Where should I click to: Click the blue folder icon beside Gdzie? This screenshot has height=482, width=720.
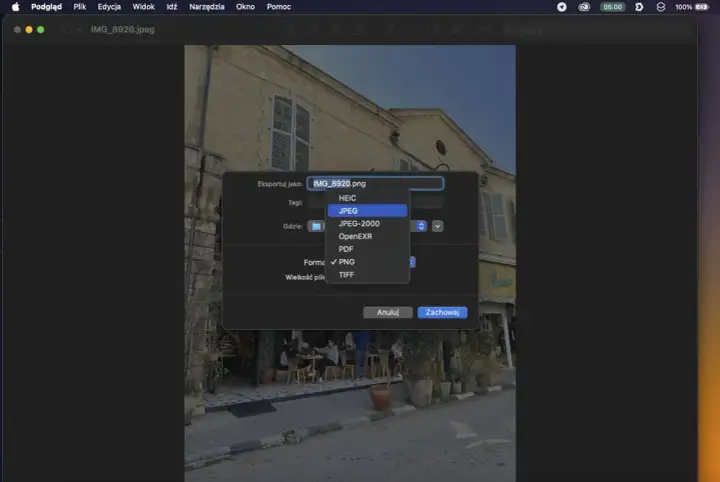(316, 226)
